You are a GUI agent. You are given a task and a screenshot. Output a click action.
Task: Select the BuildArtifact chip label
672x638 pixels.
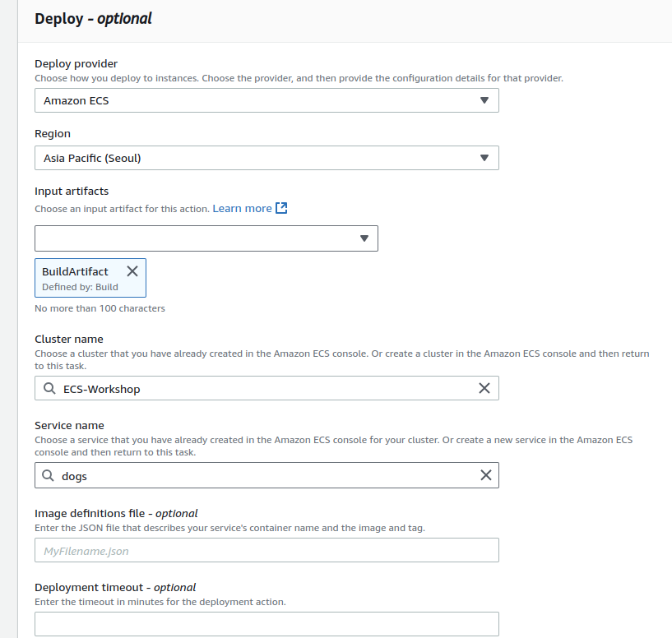point(75,271)
